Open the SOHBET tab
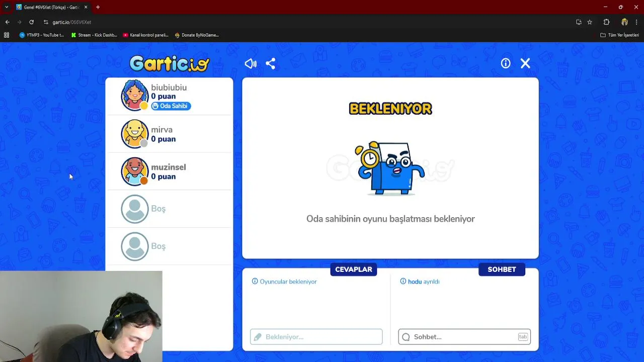644x362 pixels. [x=502, y=269]
